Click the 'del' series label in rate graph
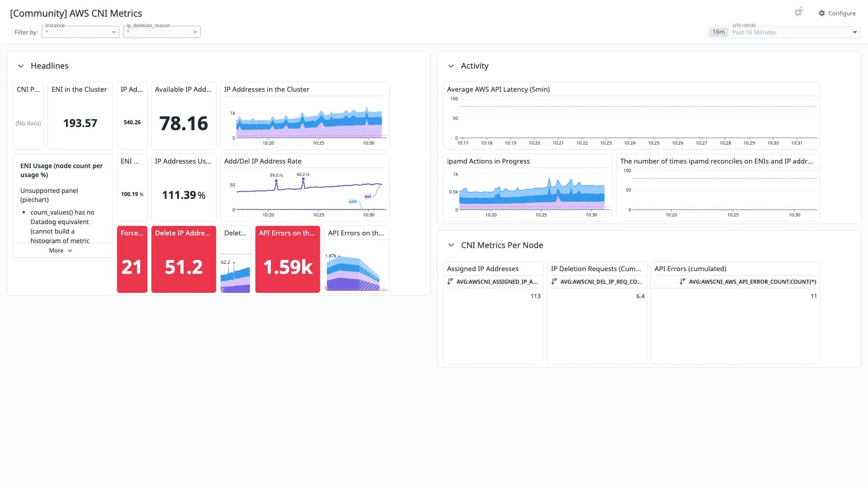 click(x=368, y=197)
